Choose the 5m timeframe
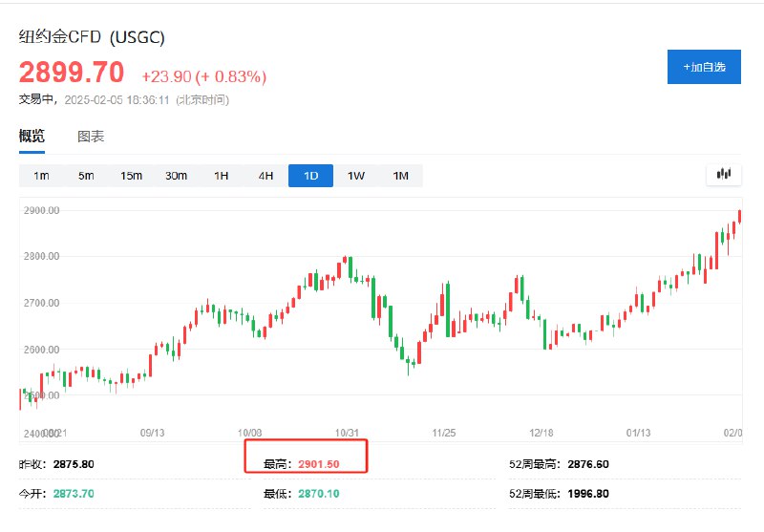764x532 pixels. (86, 176)
